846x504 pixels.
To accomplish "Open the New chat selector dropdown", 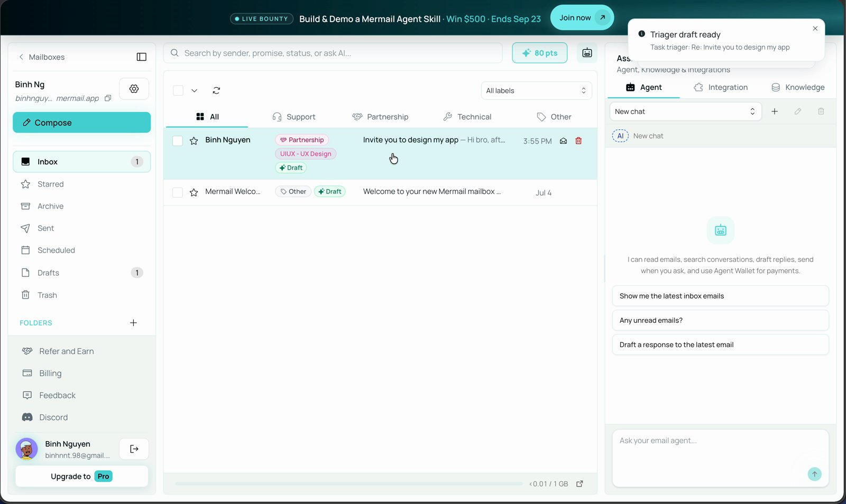I will [685, 111].
